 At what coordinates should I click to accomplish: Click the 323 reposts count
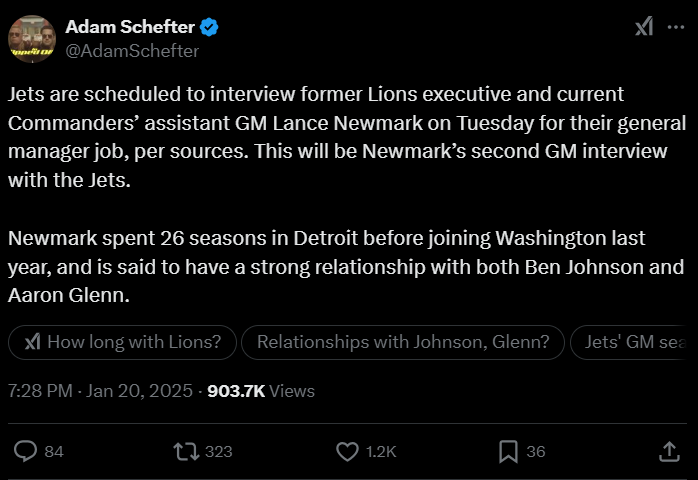point(218,452)
